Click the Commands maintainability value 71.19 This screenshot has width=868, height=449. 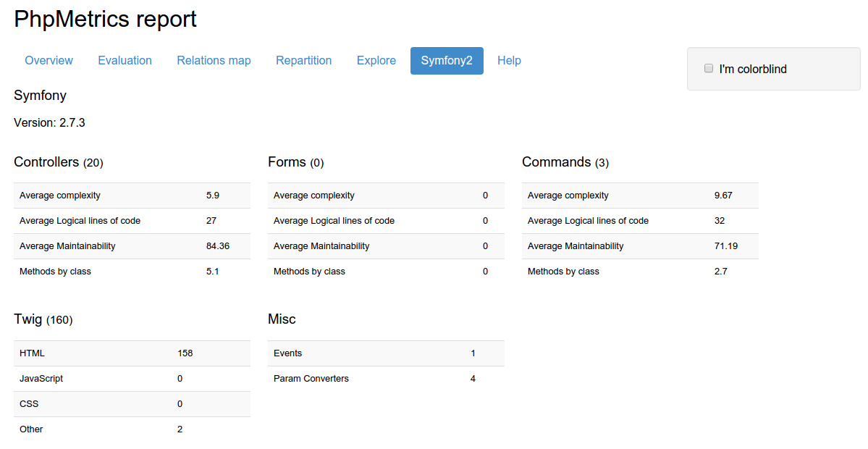click(x=725, y=246)
